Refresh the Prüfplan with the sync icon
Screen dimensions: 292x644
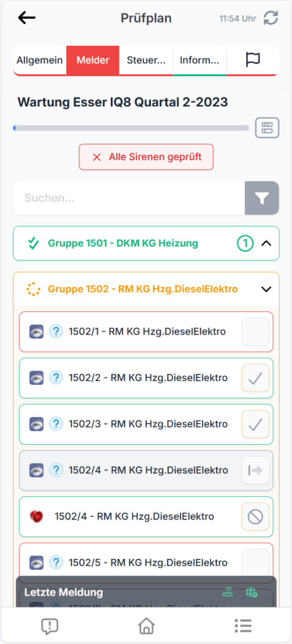pyautogui.click(x=271, y=18)
